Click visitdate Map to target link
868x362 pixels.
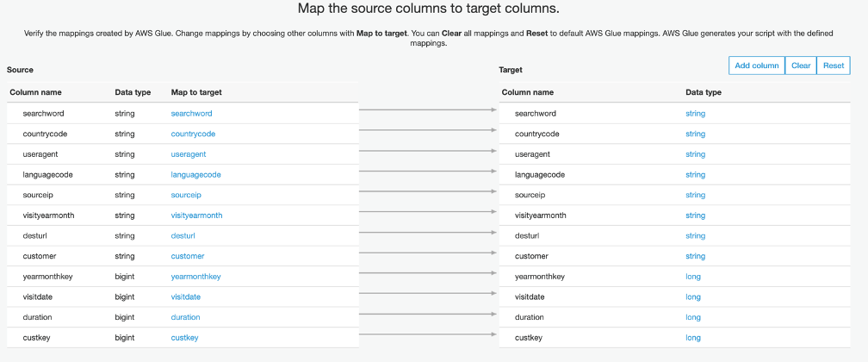coord(186,296)
